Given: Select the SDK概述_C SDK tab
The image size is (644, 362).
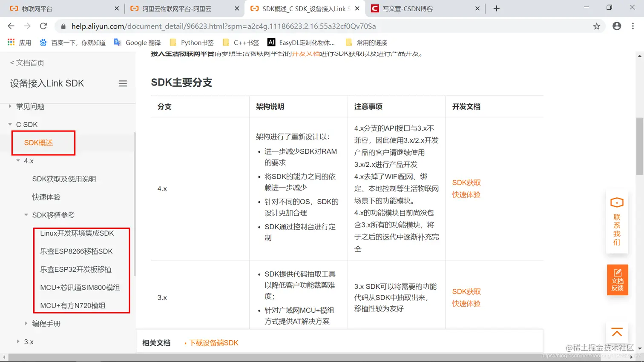Looking at the screenshot, I should click(x=305, y=9).
